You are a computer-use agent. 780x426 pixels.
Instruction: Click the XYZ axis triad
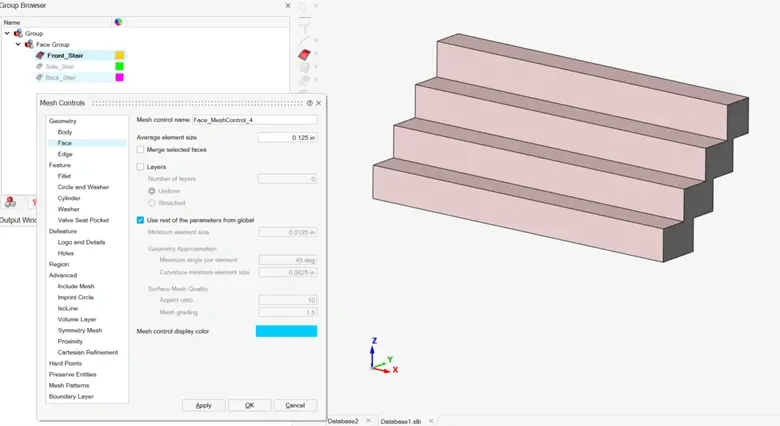[377, 358]
